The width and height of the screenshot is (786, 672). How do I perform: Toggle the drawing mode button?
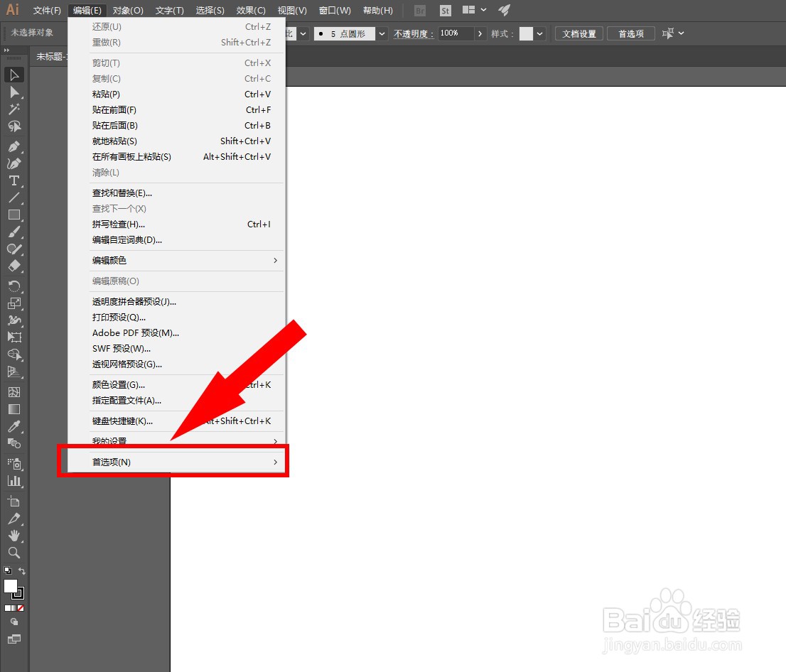point(14,622)
